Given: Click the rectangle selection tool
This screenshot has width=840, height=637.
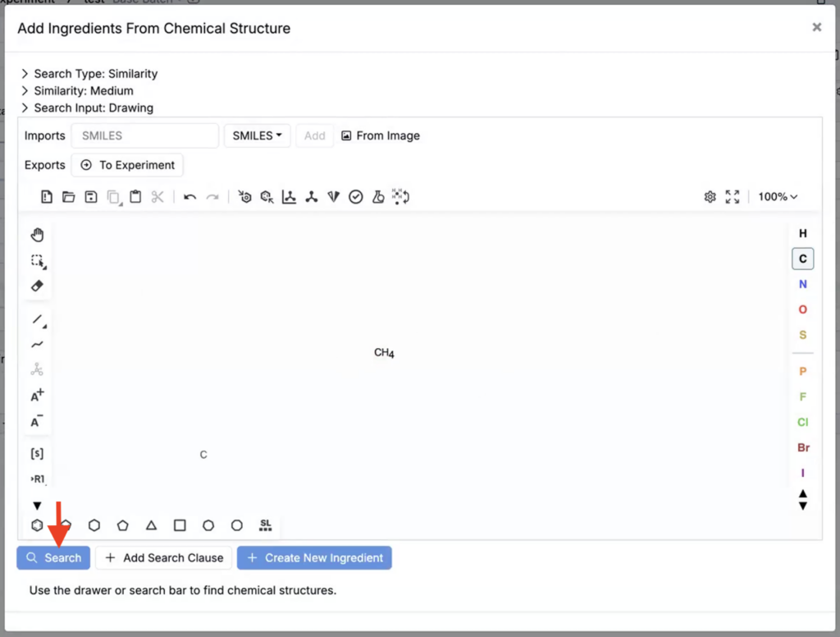Looking at the screenshot, I should (37, 261).
